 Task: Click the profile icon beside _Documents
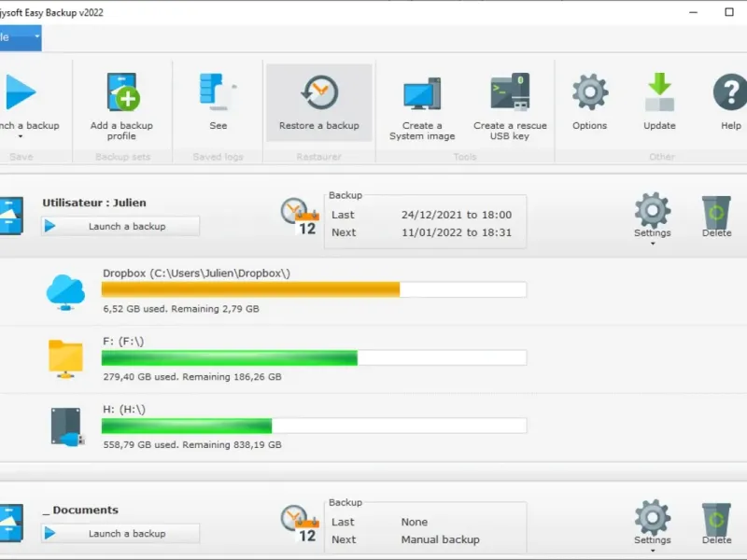(11, 523)
